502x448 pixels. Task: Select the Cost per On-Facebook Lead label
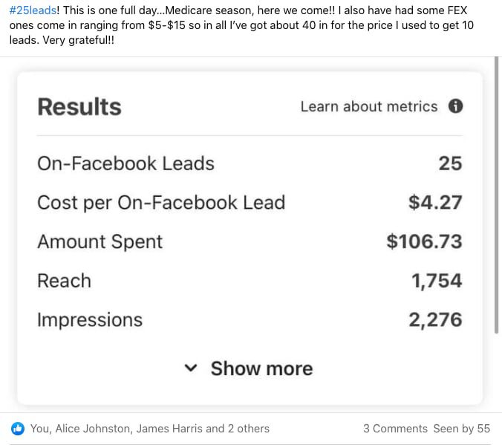[x=161, y=203]
